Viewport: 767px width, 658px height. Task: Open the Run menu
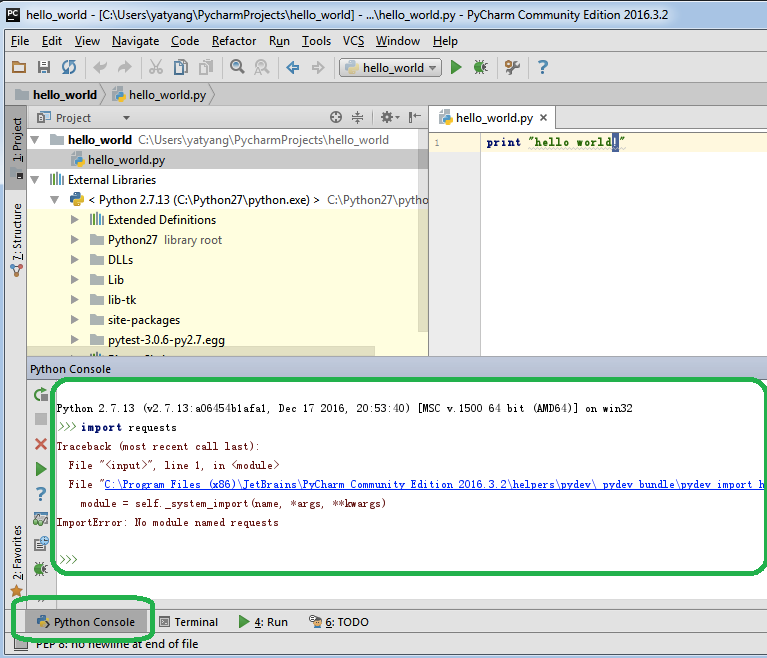(279, 41)
